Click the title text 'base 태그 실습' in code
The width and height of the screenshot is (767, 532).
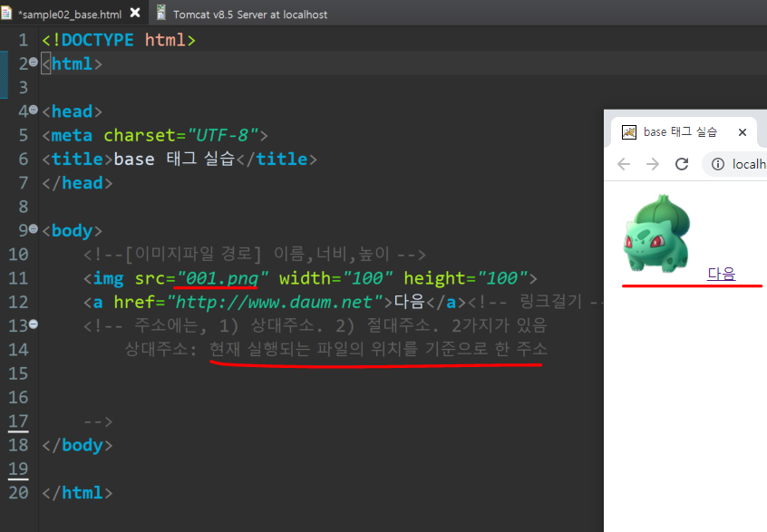pos(175,159)
